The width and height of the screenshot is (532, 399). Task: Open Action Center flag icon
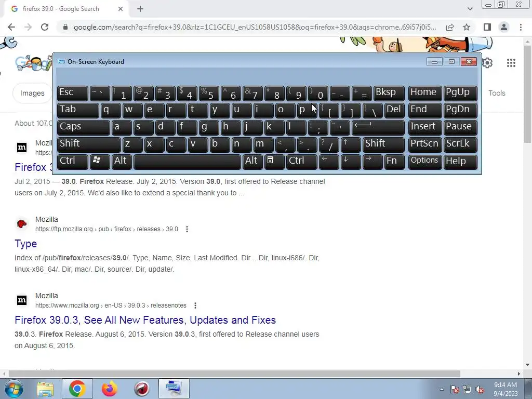click(x=455, y=389)
